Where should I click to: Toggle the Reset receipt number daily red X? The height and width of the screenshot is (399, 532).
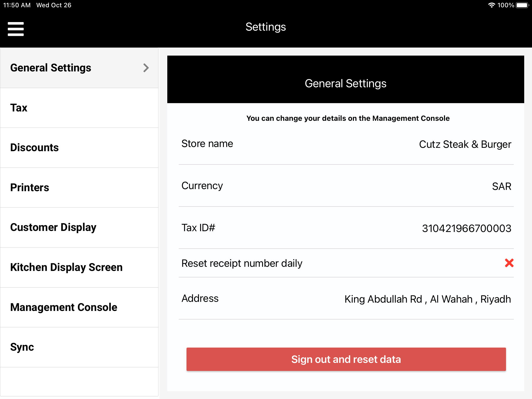coord(509,263)
